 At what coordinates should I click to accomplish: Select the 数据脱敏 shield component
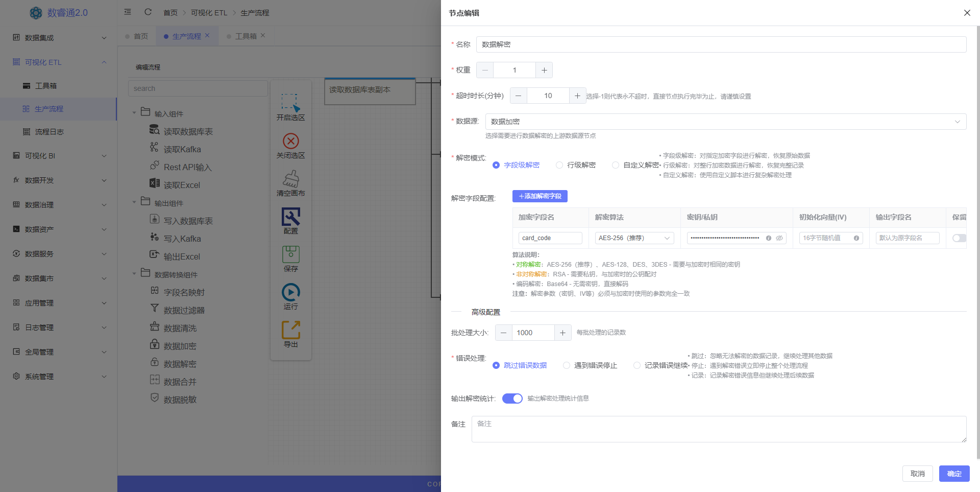pos(173,400)
